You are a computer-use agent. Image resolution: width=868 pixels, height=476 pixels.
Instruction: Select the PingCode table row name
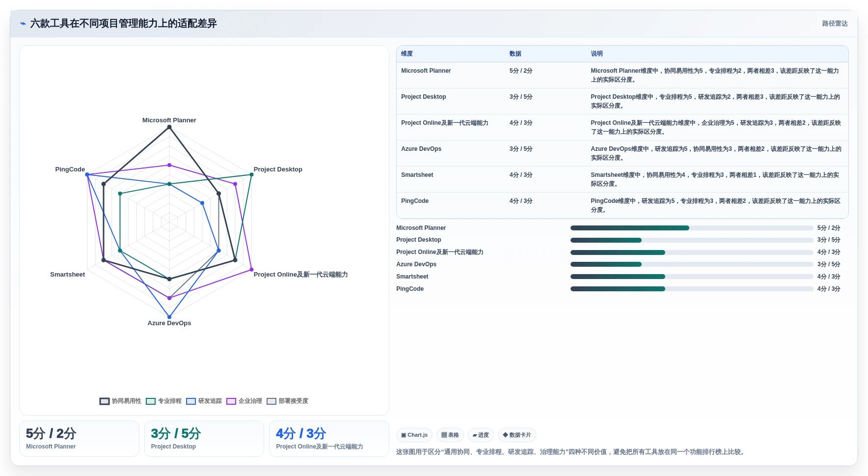coord(415,201)
